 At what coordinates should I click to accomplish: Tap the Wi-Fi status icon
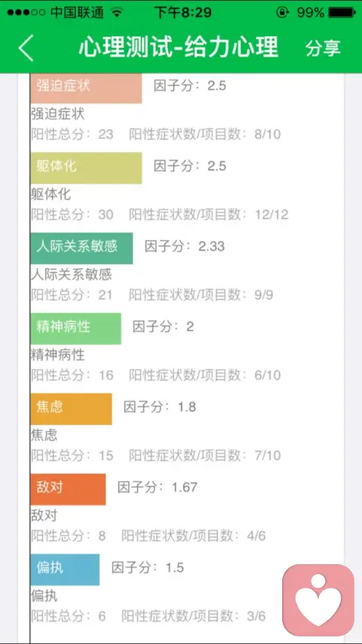pos(117,12)
